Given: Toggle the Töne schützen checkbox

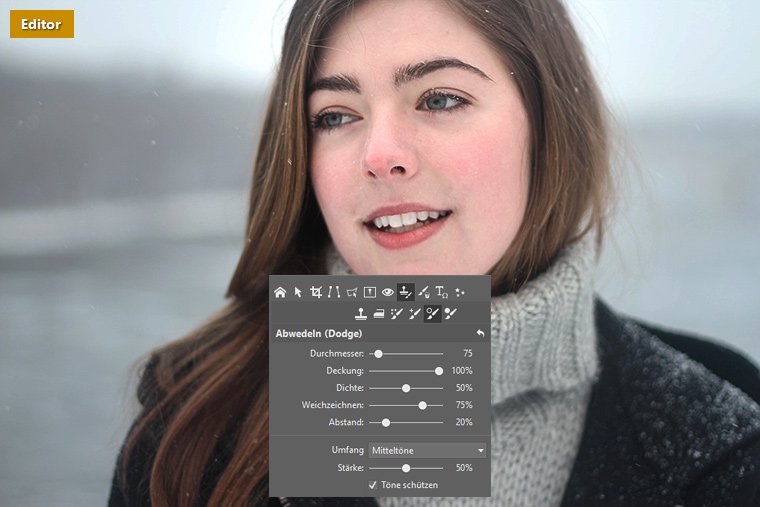Looking at the screenshot, I should coord(373,485).
